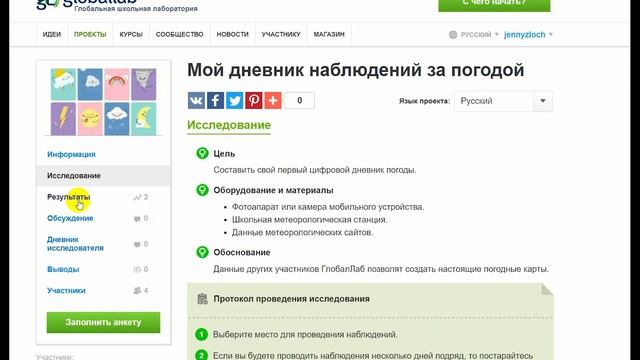Click the clipboard icon beside Протокол проведения исследования

click(202, 299)
